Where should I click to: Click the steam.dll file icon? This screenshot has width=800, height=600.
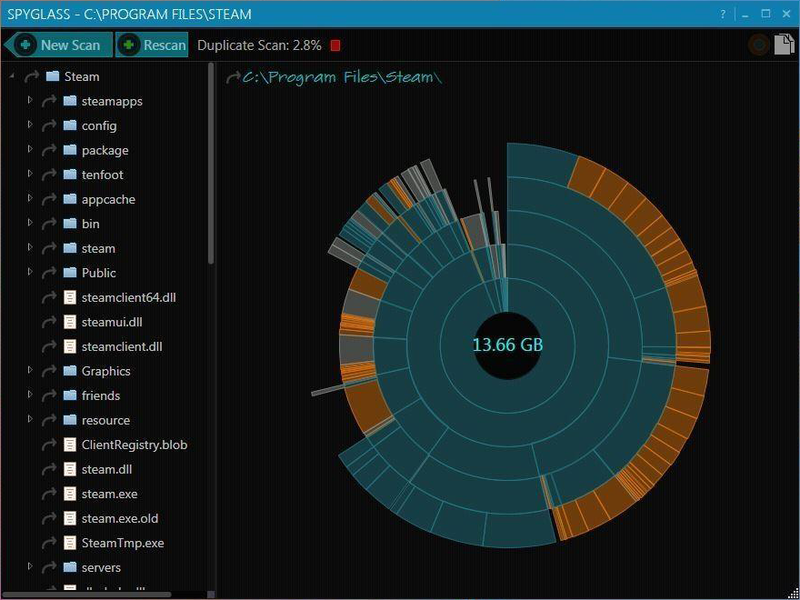(70, 469)
